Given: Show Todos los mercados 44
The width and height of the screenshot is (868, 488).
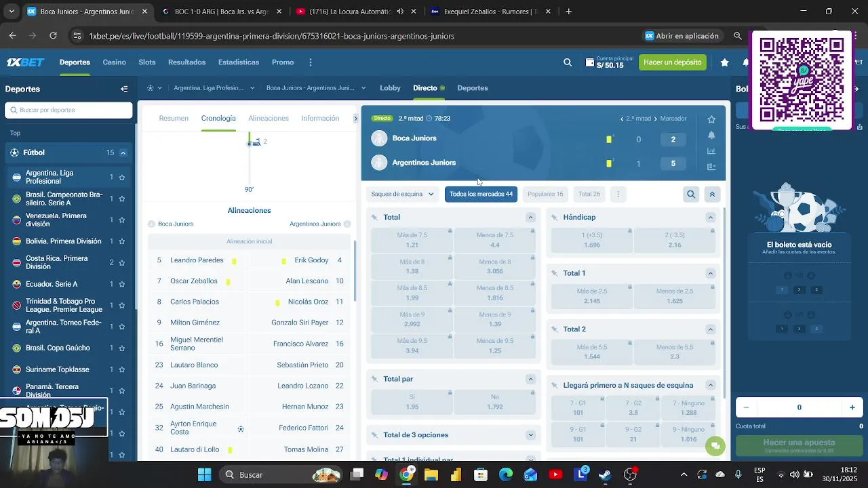Looking at the screenshot, I should pyautogui.click(x=481, y=195).
